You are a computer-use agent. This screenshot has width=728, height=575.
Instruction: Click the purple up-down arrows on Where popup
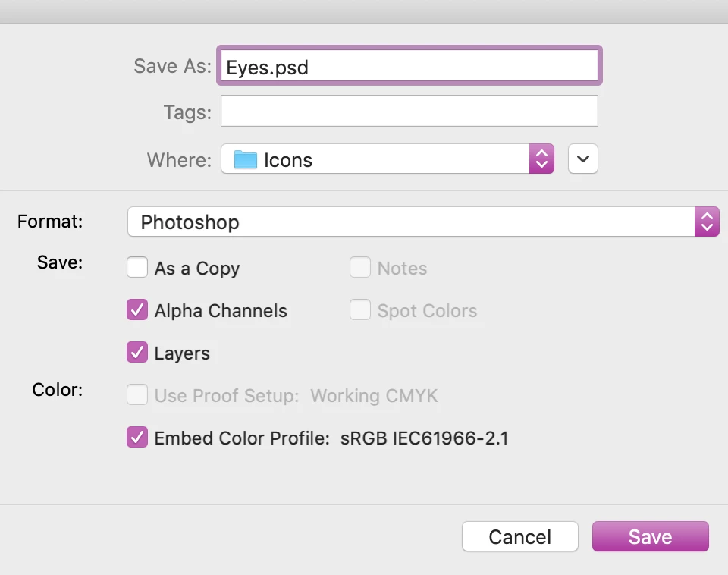(541, 159)
